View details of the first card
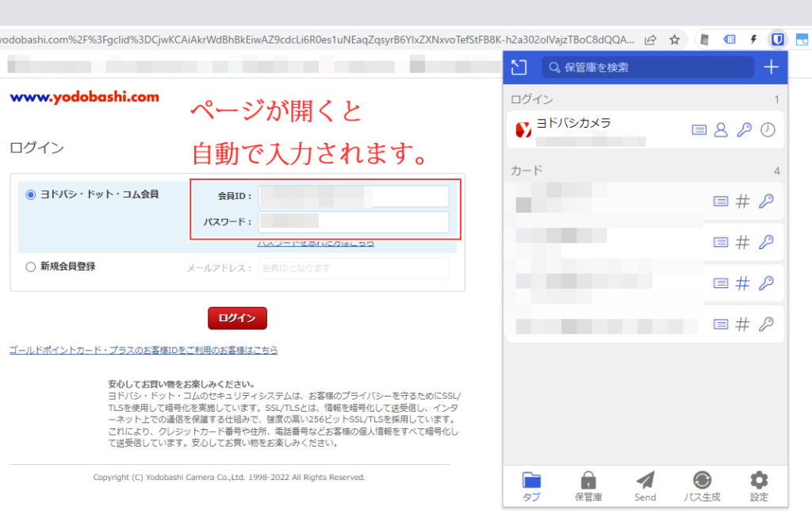 [x=720, y=201]
